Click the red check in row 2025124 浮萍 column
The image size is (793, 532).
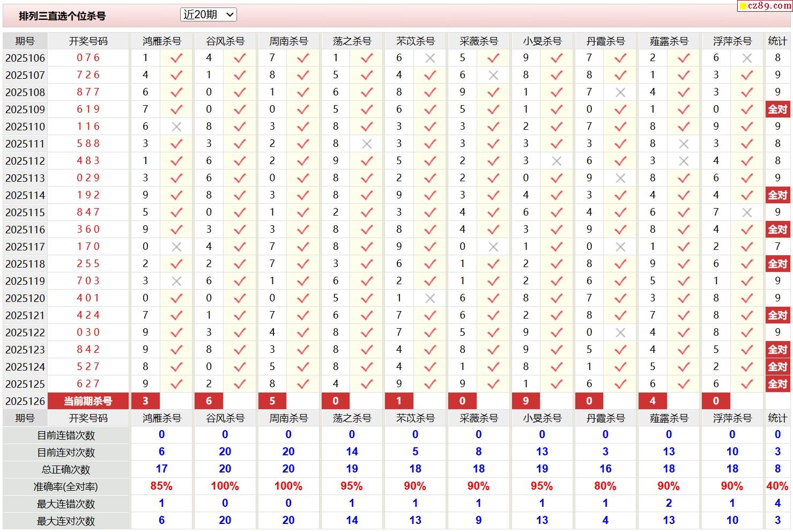[747, 367]
